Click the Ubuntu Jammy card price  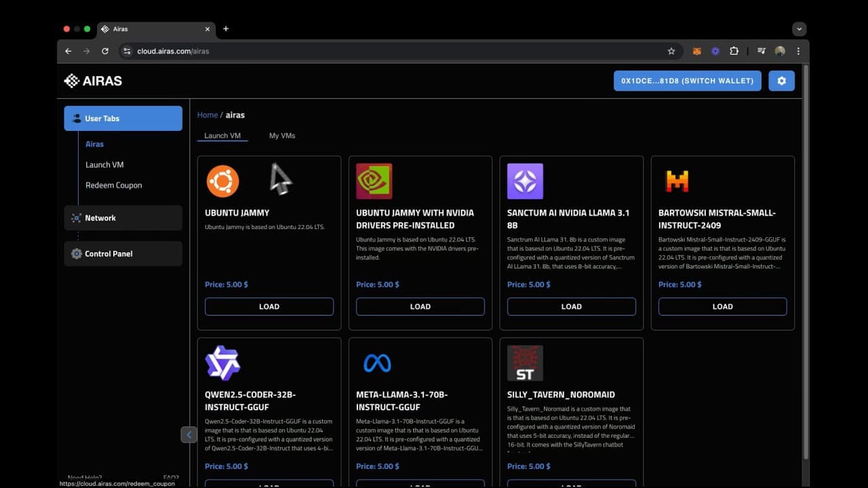point(226,285)
